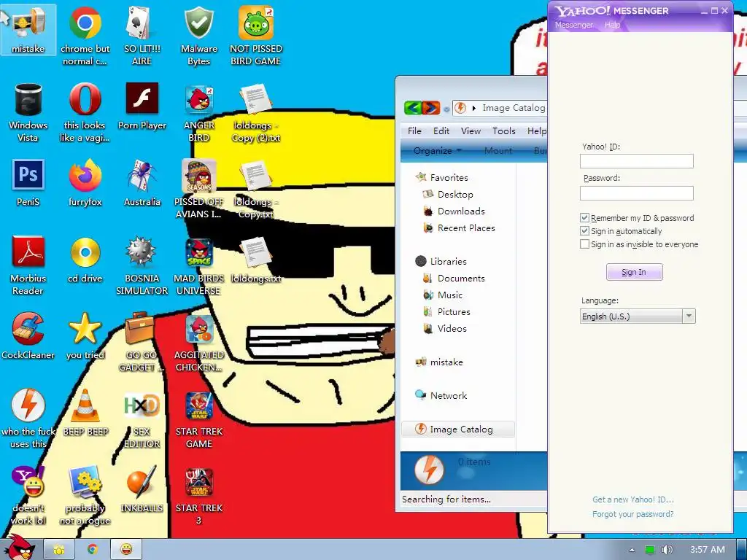Click the volume speaker tray icon

[x=667, y=550]
